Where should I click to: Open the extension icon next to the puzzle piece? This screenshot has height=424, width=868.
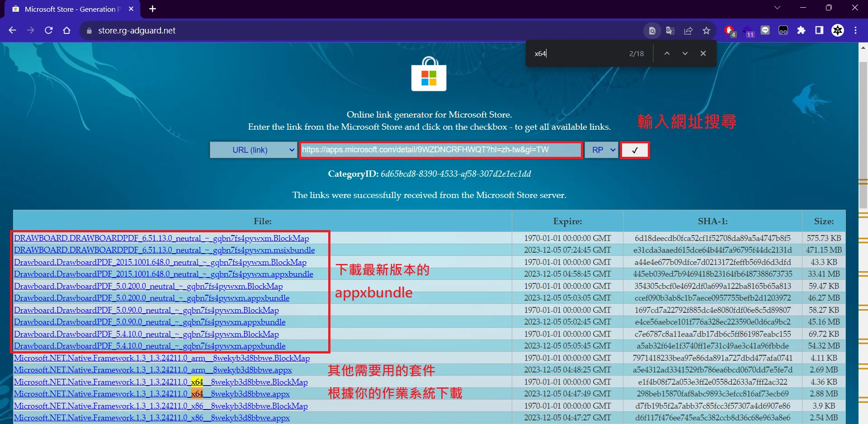pos(783,30)
